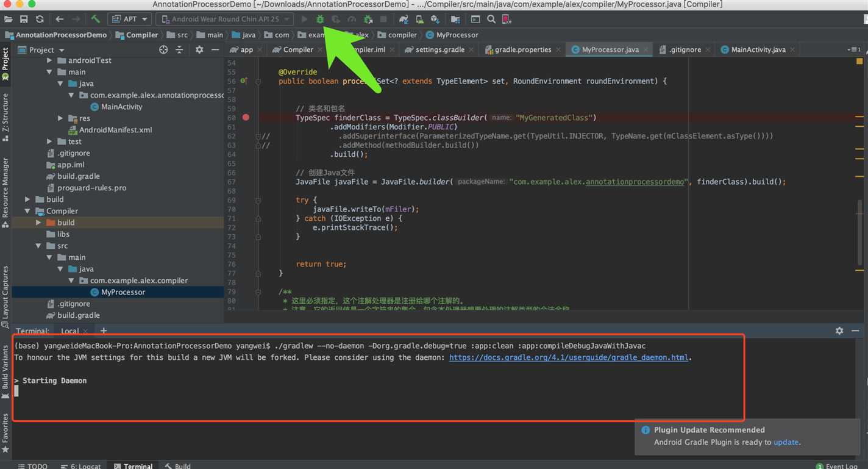The height and width of the screenshot is (469, 868).
Task: Collapse the com.example.alex.compiler package
Action: [x=71, y=281]
